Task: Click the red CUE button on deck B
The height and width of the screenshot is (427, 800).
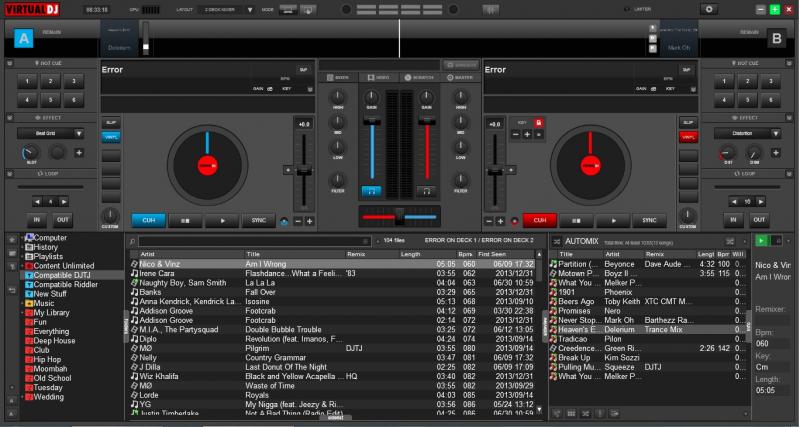Action: 540,221
